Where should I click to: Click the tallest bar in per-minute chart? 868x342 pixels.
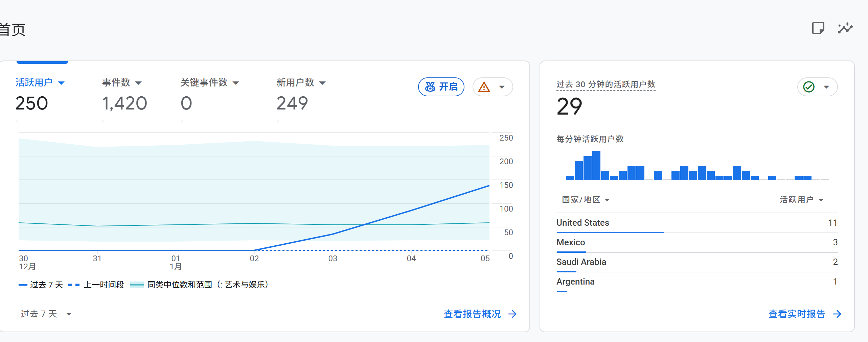coord(596,166)
